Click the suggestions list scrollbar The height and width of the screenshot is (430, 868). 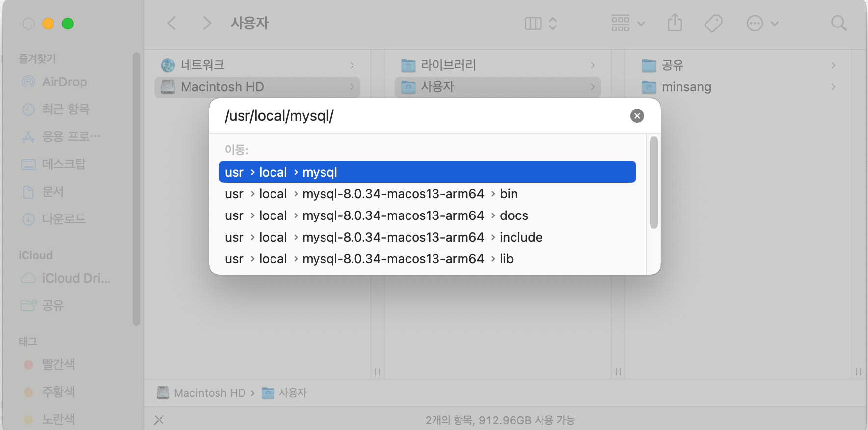click(653, 183)
